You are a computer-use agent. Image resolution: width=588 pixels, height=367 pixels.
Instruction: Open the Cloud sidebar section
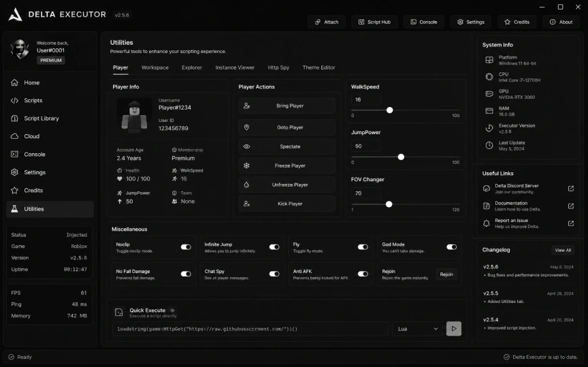[50, 136]
